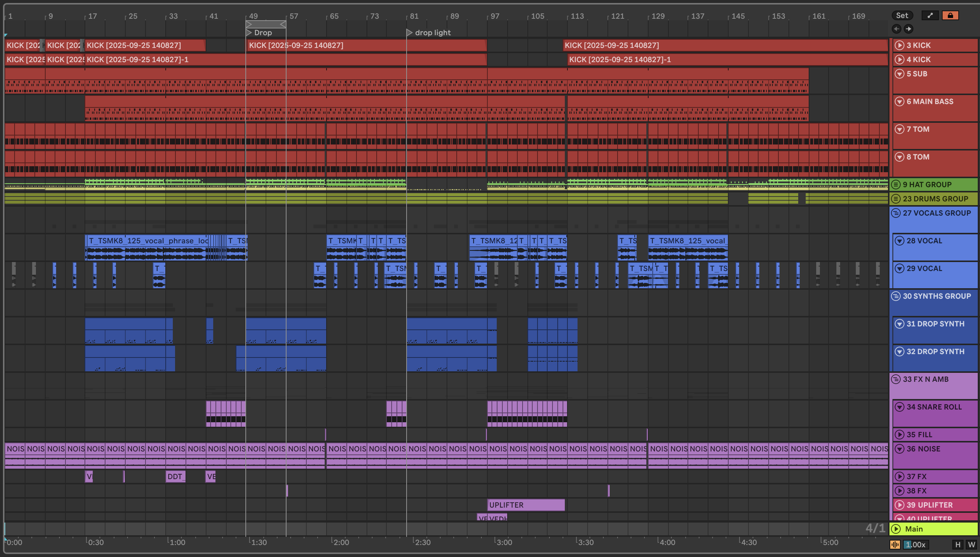Select the UPLIFTER clip in the arrangement
Viewport: 980px width, 557px height.
click(x=526, y=505)
